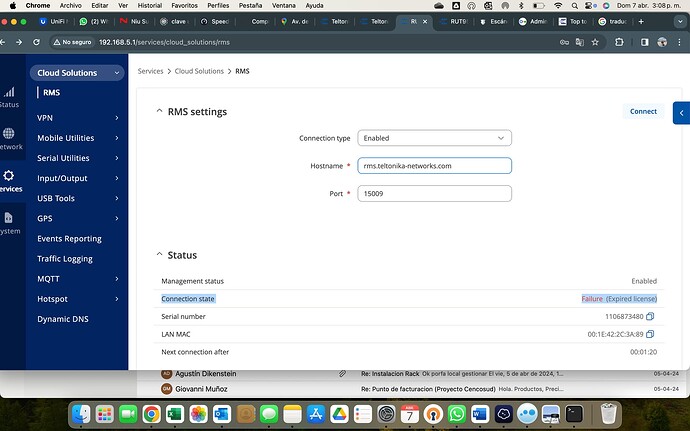The height and width of the screenshot is (431, 690).
Task: Click the Port input field
Action: point(434,193)
